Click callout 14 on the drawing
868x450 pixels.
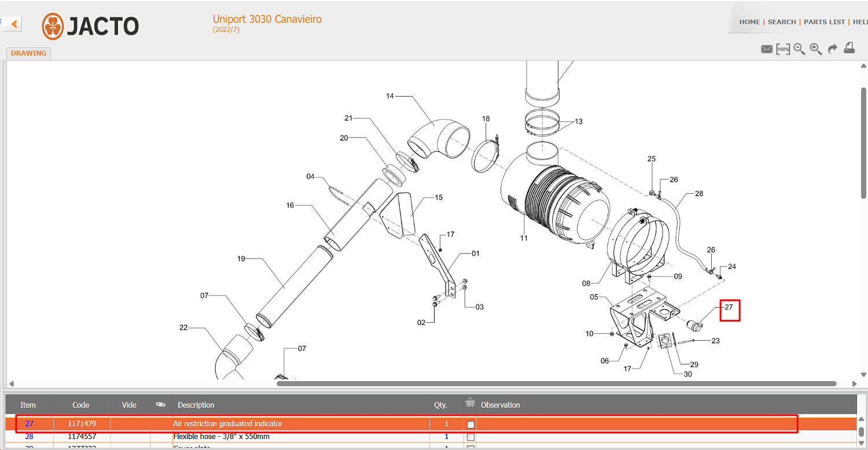pyautogui.click(x=390, y=96)
